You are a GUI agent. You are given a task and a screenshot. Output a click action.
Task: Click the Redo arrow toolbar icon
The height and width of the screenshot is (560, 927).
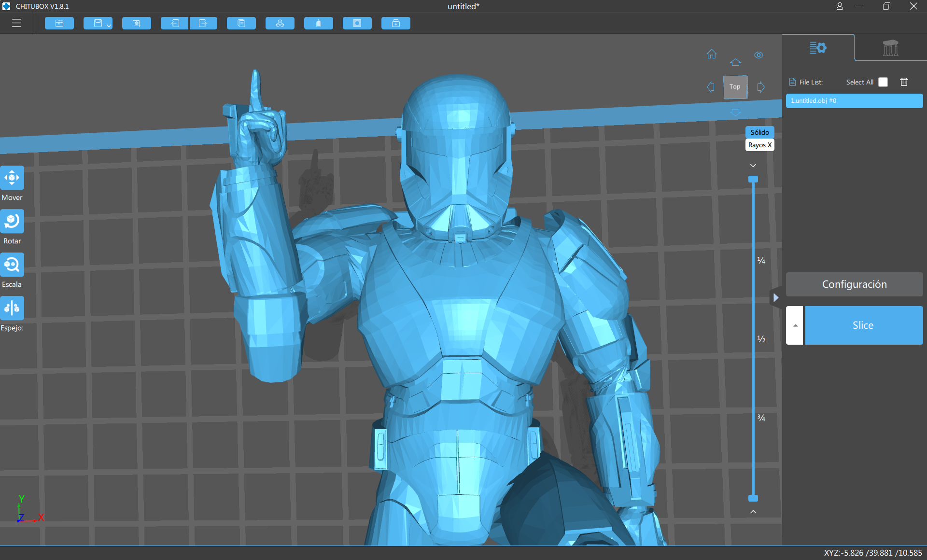[203, 23]
